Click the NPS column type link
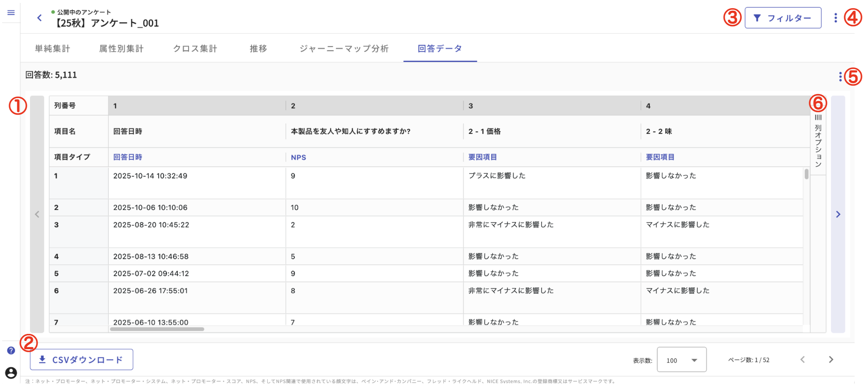The height and width of the screenshot is (388, 868). 298,157
